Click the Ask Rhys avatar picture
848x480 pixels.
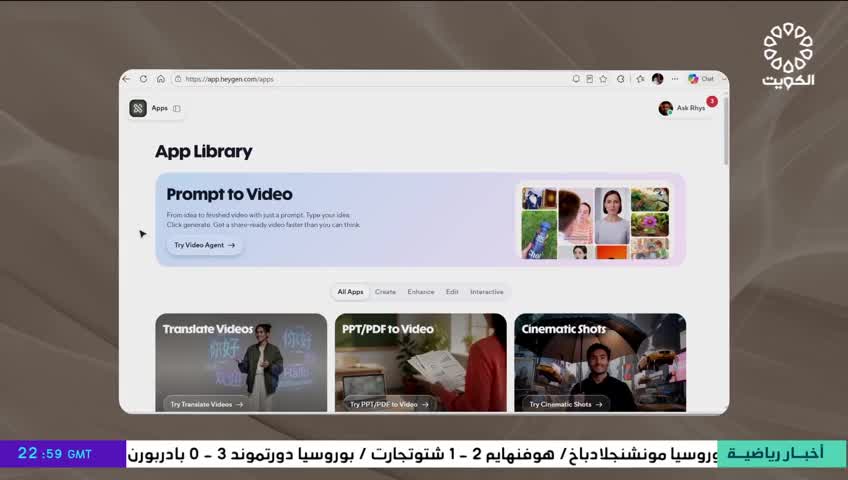[666, 108]
